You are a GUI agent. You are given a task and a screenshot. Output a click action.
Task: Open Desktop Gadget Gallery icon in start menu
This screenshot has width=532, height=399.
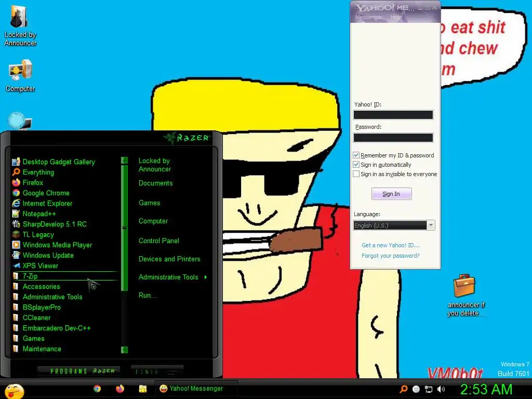[54, 162]
